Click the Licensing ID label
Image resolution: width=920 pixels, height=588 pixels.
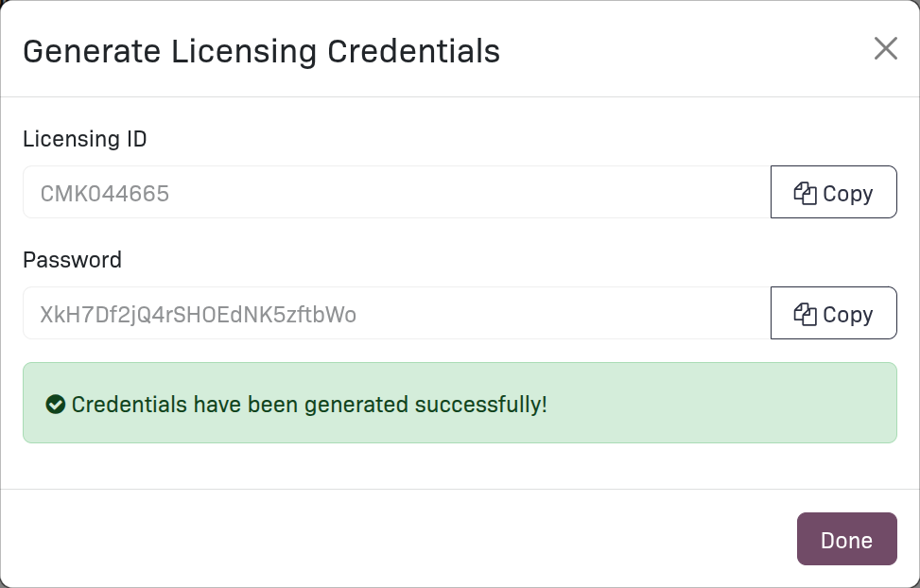(83, 139)
